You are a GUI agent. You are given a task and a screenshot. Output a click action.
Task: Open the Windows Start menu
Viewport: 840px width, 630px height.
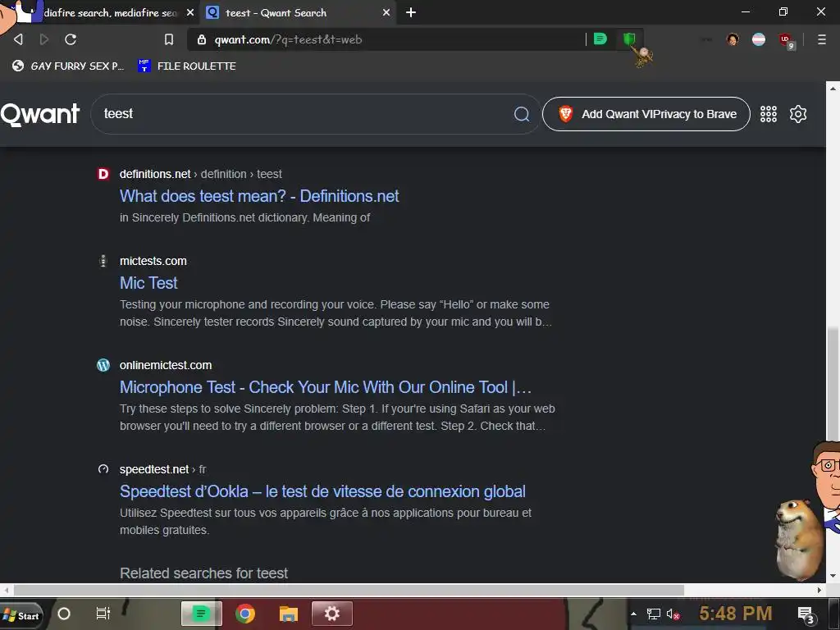pyautogui.click(x=21, y=615)
